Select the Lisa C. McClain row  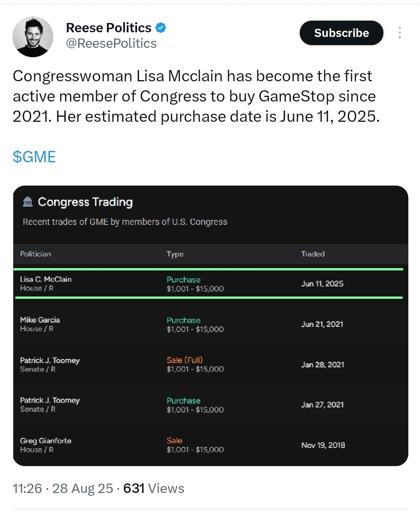tap(209, 284)
